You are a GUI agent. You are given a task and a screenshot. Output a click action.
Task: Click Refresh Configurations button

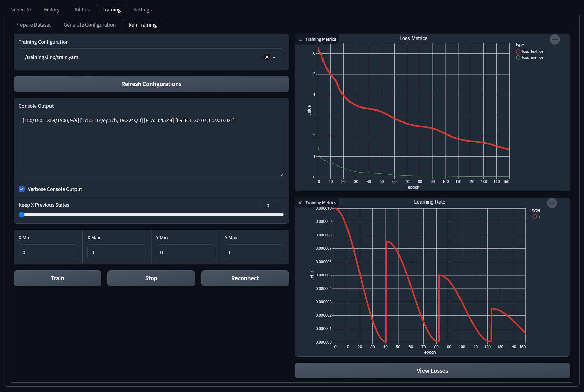click(x=151, y=84)
